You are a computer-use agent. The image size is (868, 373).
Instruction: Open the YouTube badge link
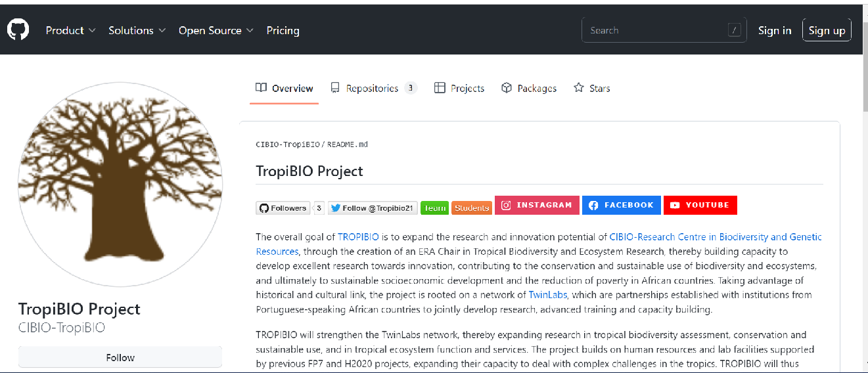700,205
